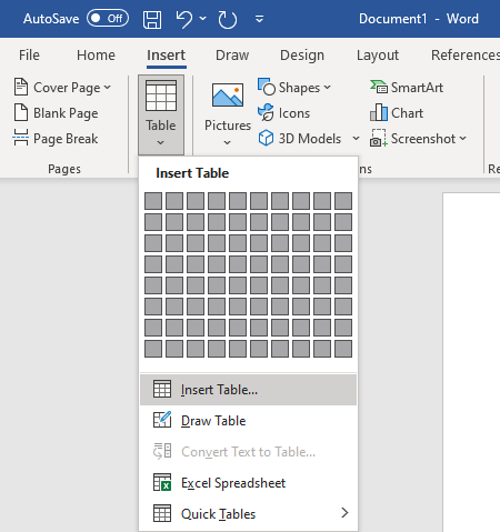Click the Shapes icon
Viewport: 500px width, 532px height.
(x=266, y=87)
